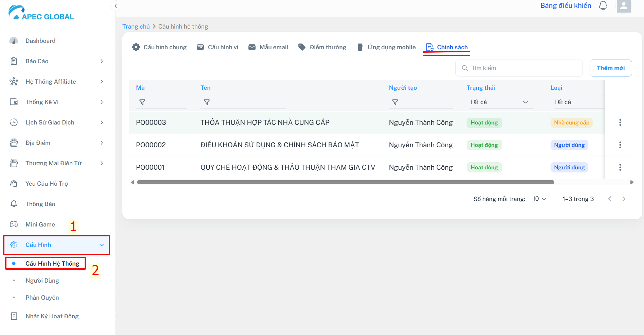The height and width of the screenshot is (335, 644).
Task: Focus the Tìm kiếm search field
Action: (x=519, y=68)
